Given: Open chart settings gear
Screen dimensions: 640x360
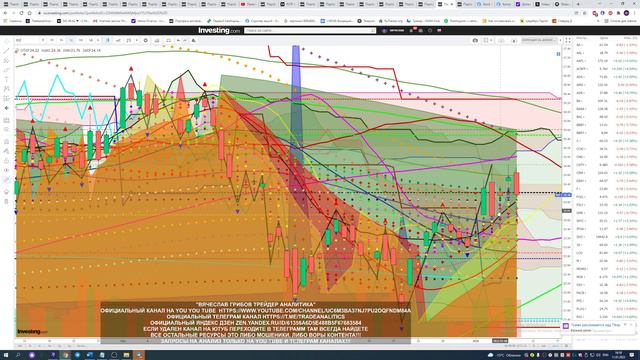Looking at the screenshot, I should [146, 40].
